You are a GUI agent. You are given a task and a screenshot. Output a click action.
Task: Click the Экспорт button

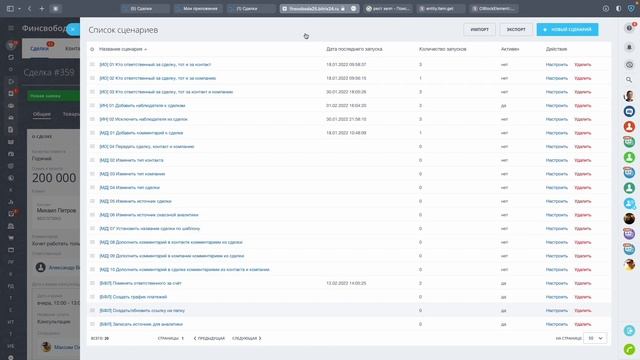(x=516, y=29)
